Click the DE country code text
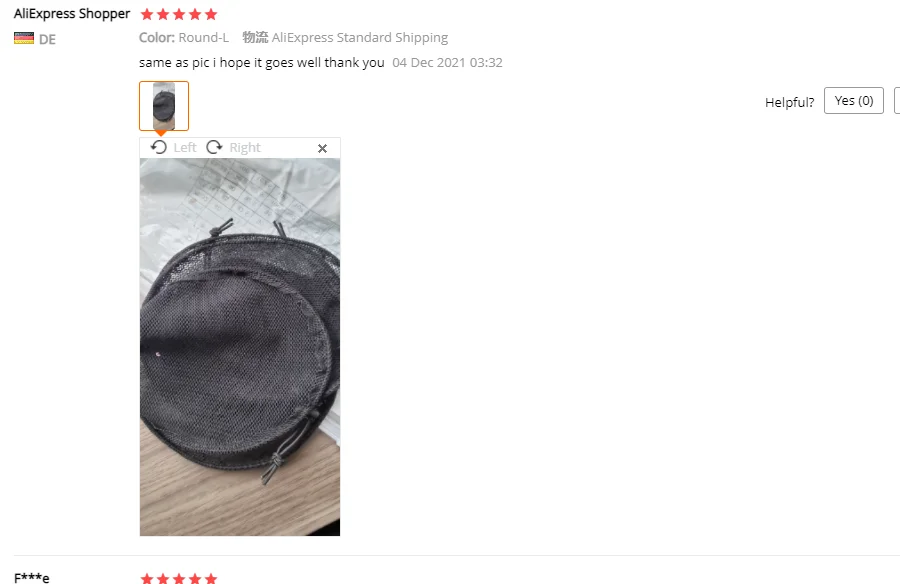The height and width of the screenshot is (584, 900). click(48, 39)
